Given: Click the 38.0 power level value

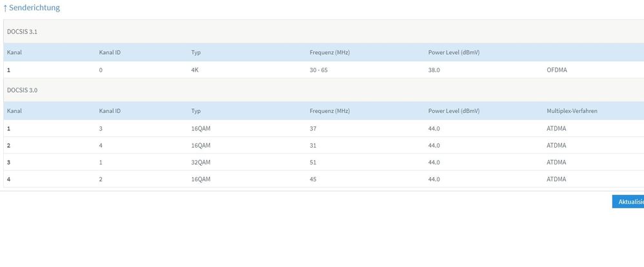Looking at the screenshot, I should [434, 70].
